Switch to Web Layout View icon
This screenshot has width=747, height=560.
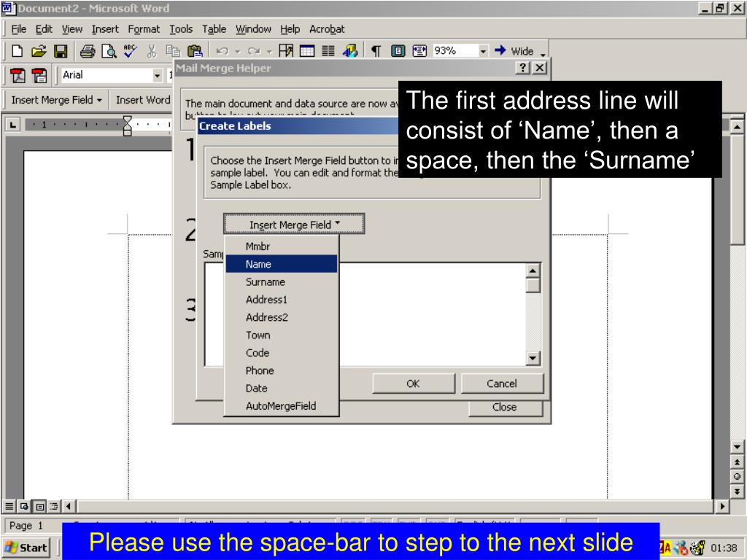(24, 506)
